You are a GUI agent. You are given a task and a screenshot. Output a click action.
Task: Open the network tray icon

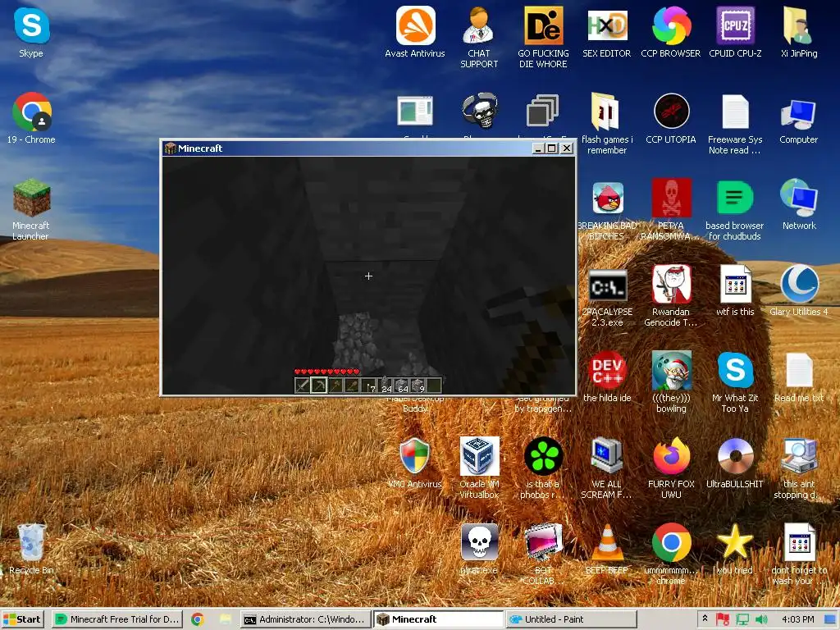(x=742, y=619)
